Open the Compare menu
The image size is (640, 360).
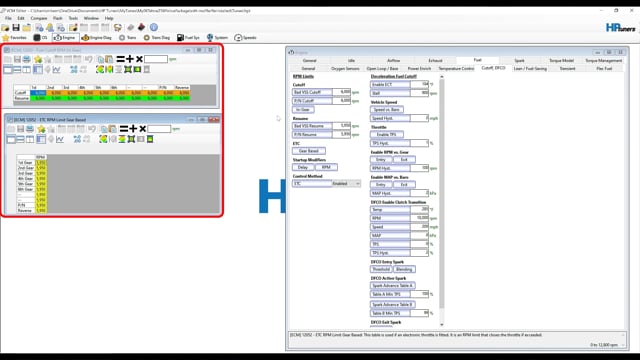(39, 18)
